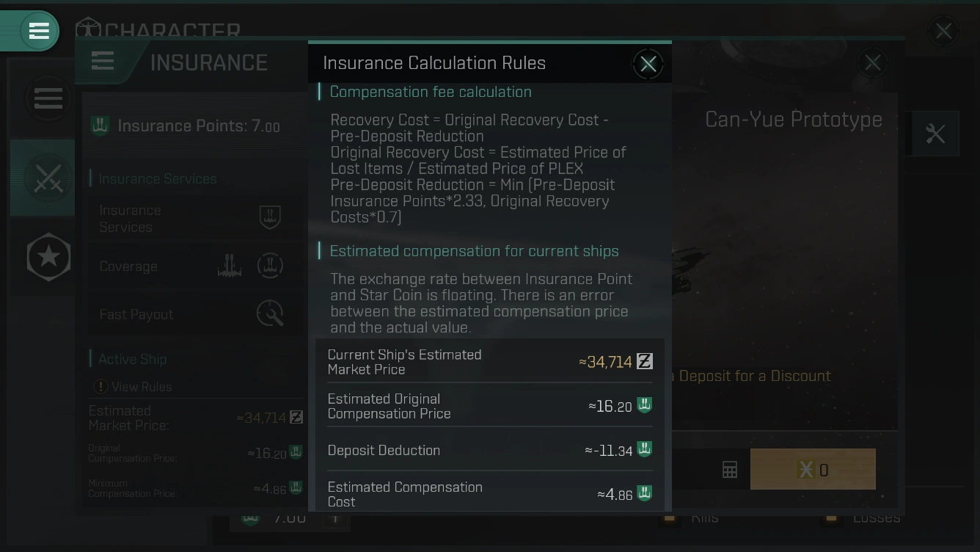The height and width of the screenshot is (552, 980).
Task: Close the Insurance Calculation Rules popup
Action: (648, 65)
